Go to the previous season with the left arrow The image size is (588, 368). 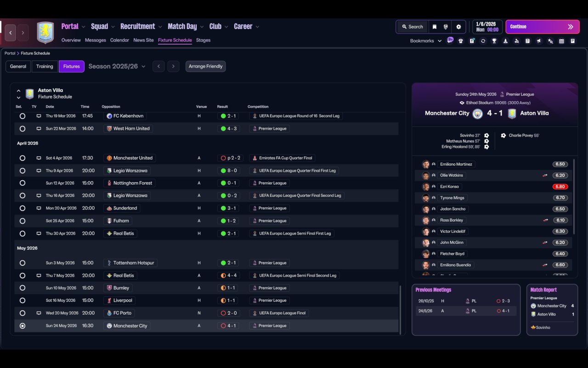point(158,66)
